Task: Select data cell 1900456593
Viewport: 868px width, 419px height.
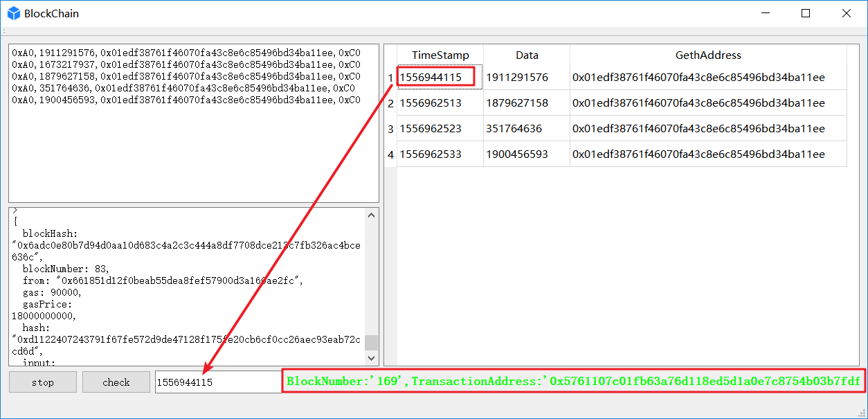Action: click(x=527, y=154)
